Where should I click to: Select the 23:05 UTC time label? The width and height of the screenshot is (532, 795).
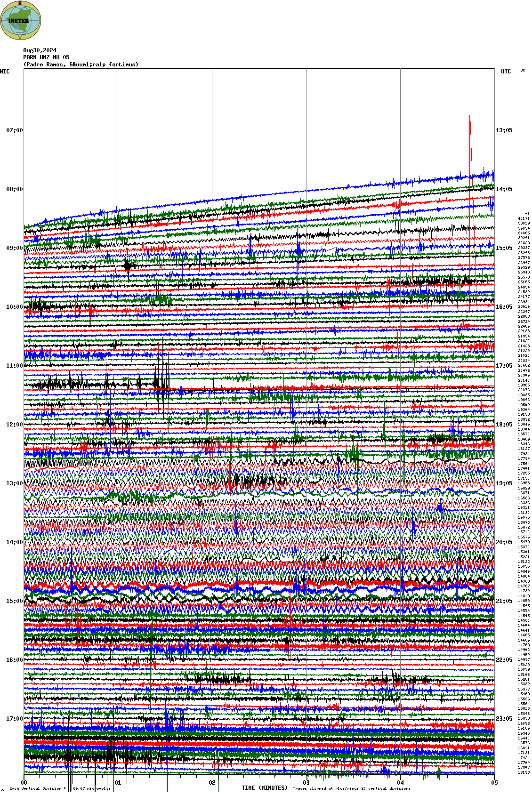[x=504, y=719]
